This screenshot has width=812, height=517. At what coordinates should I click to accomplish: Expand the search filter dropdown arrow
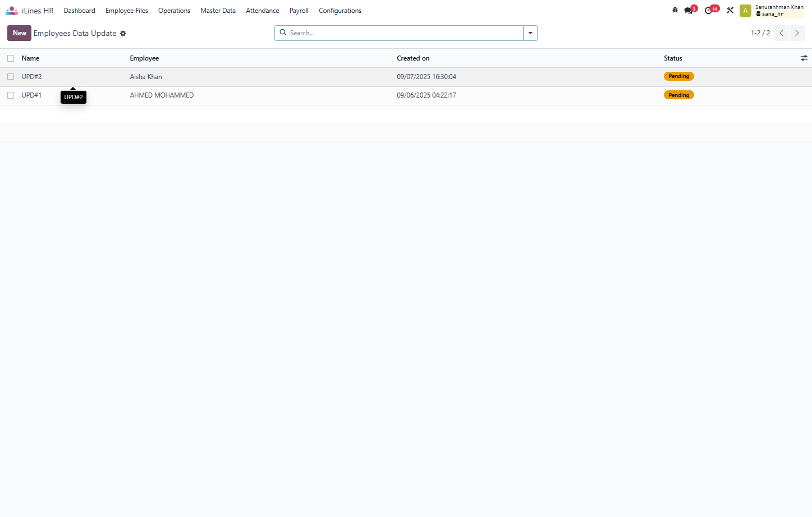(x=530, y=33)
